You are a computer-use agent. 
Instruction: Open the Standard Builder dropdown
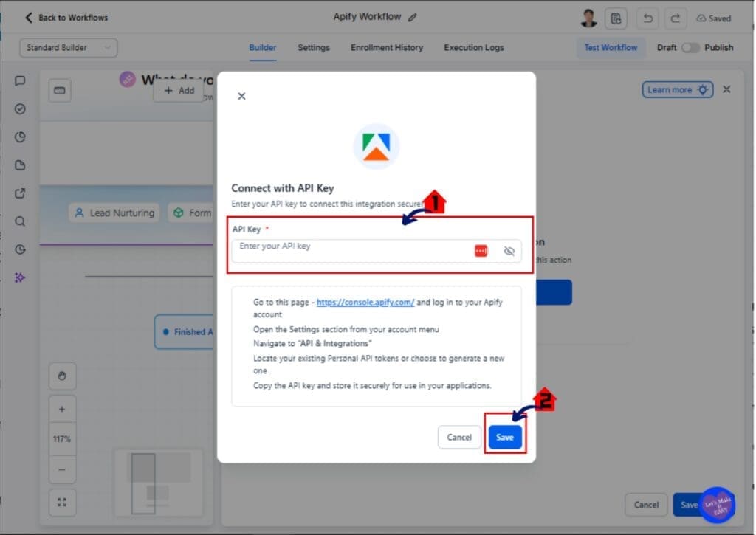coord(68,48)
